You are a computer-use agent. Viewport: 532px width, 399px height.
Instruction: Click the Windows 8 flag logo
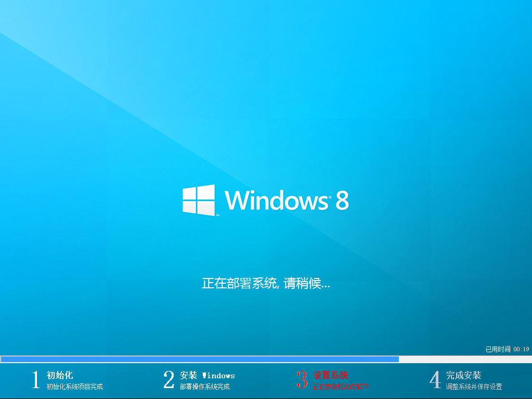coord(199,200)
